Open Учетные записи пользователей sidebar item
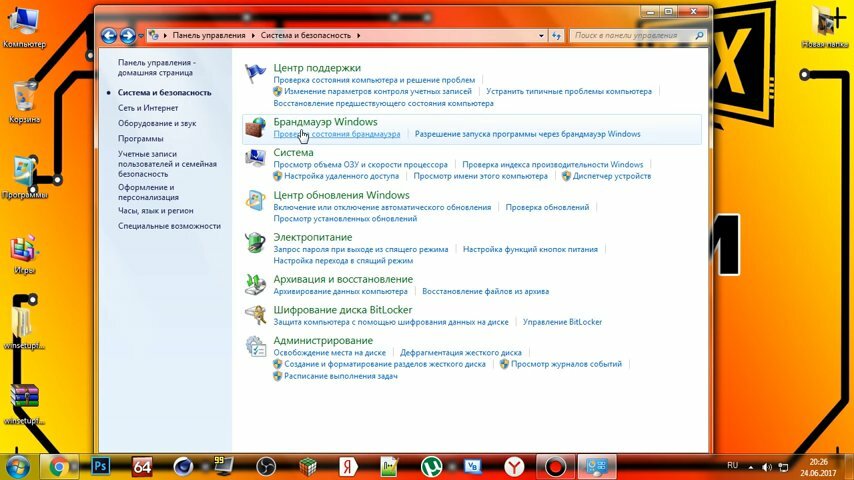This screenshot has height=480, width=854. (x=167, y=163)
